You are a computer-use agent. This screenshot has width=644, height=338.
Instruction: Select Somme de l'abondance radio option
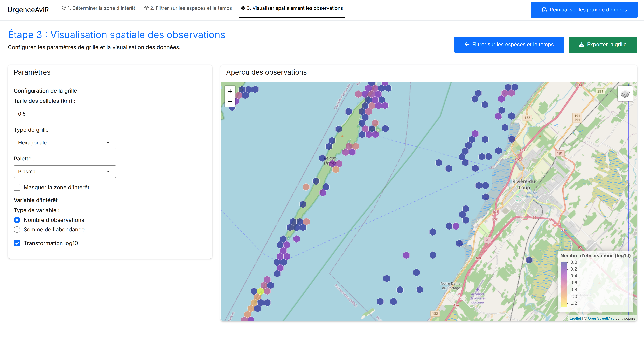(x=17, y=230)
